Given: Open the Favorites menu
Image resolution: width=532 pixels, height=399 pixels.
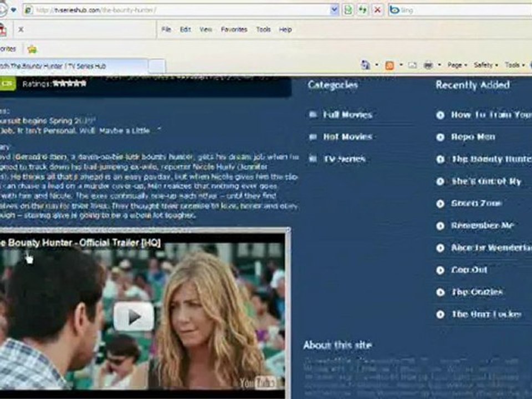Looking at the screenshot, I should [234, 29].
